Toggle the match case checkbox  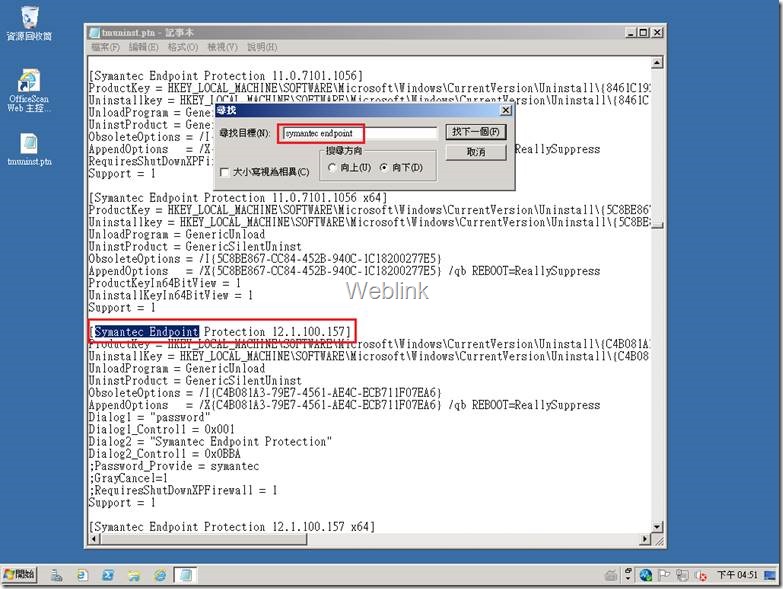pos(225,172)
